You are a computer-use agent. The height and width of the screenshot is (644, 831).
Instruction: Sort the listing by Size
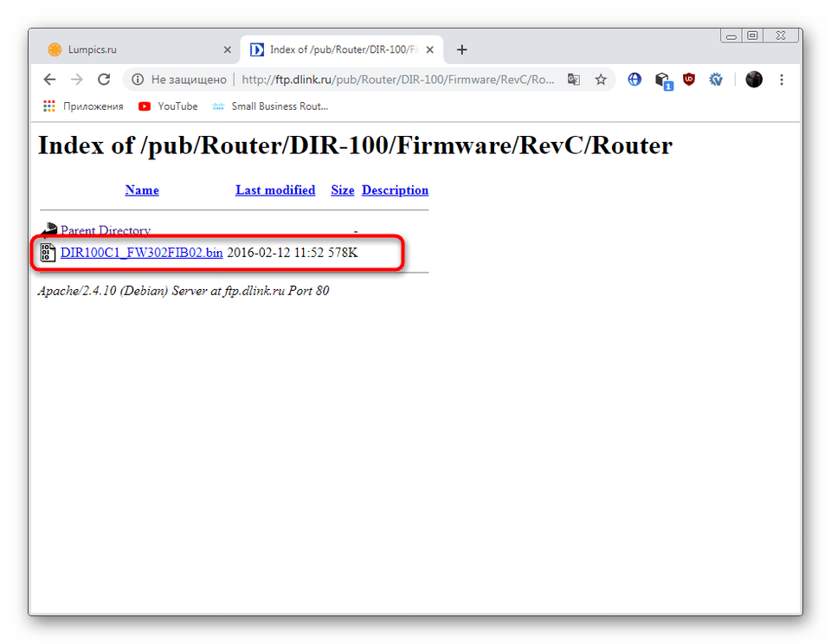pyautogui.click(x=343, y=190)
